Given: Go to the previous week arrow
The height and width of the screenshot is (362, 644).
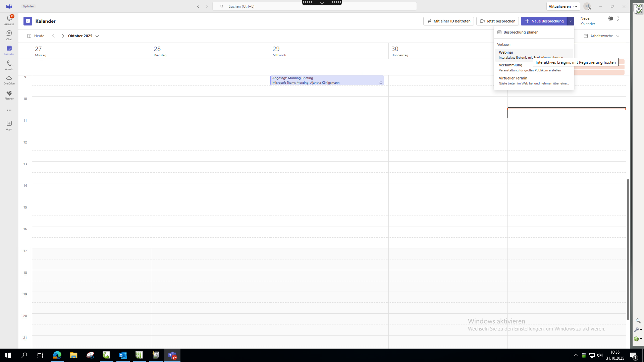Looking at the screenshot, I should tap(53, 36).
